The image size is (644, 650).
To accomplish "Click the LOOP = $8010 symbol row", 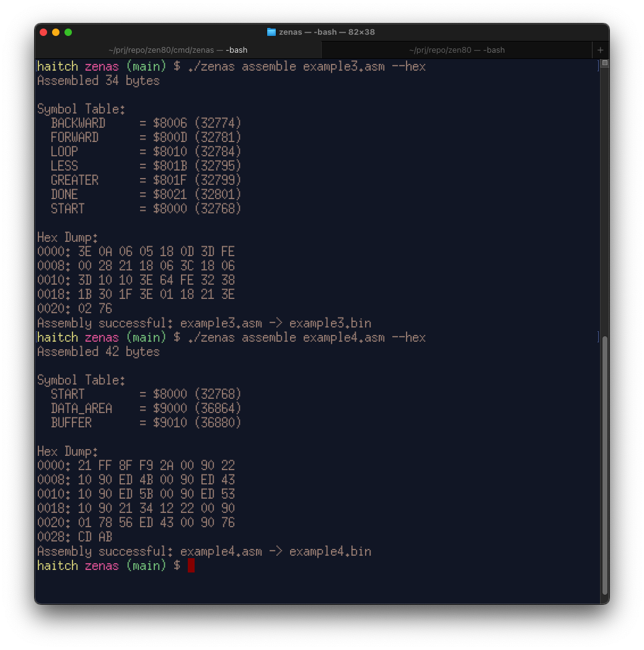I will click(x=146, y=152).
